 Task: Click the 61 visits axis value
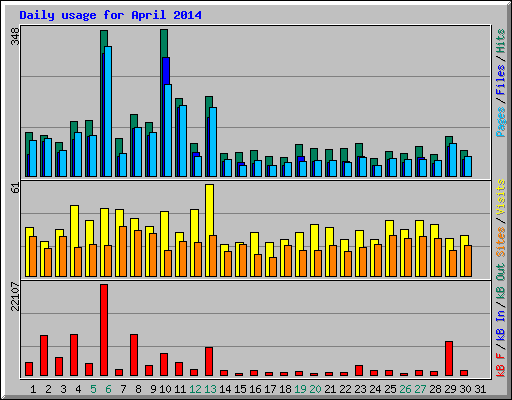(16, 188)
